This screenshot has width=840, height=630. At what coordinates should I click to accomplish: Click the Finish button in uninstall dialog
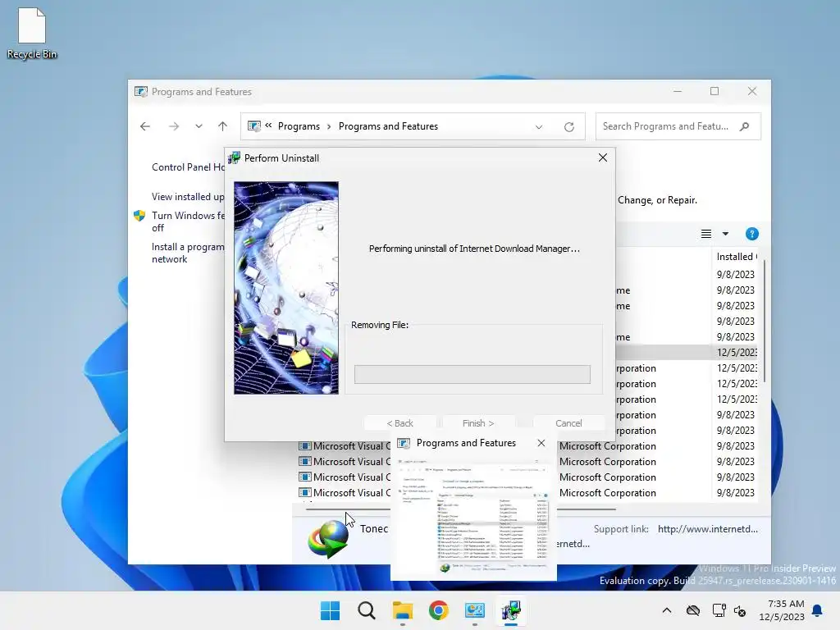pos(478,423)
